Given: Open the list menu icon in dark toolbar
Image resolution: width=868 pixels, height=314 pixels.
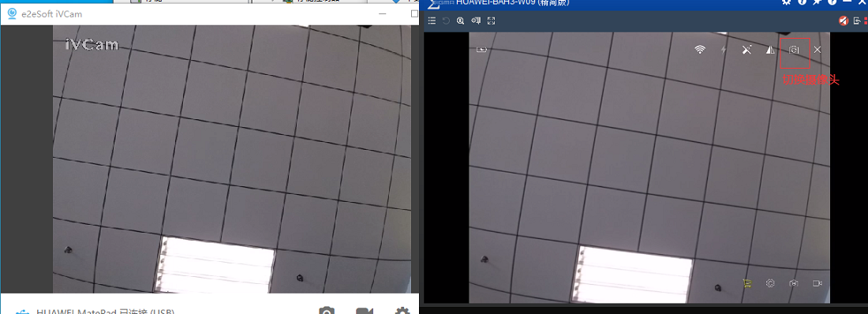Looking at the screenshot, I should (432, 21).
